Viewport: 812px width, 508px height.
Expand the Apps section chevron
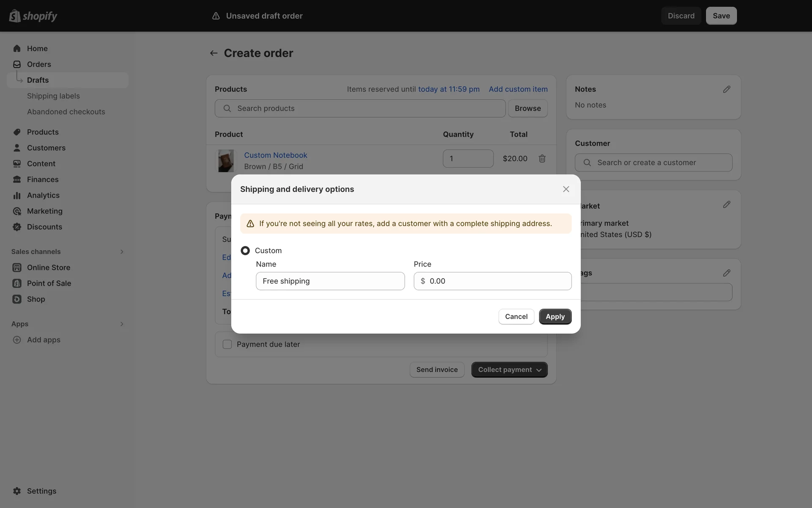pos(122,324)
